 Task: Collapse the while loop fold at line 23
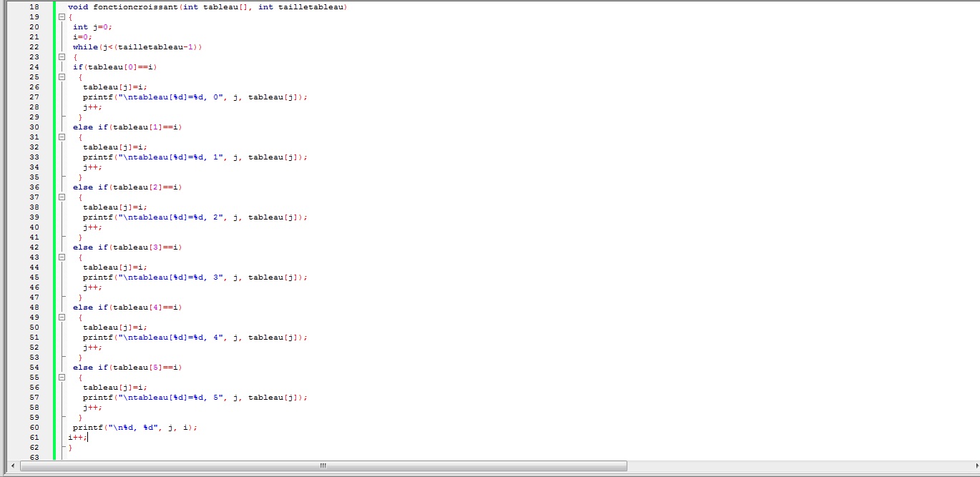pyautogui.click(x=62, y=56)
